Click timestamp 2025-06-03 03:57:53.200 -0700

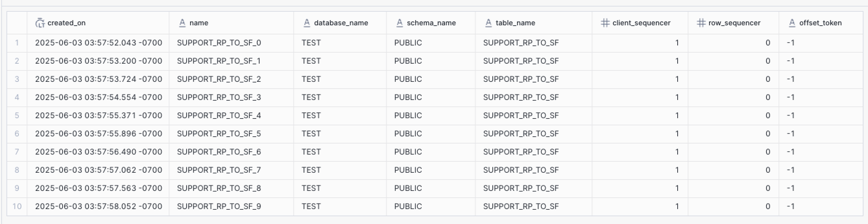click(99, 61)
